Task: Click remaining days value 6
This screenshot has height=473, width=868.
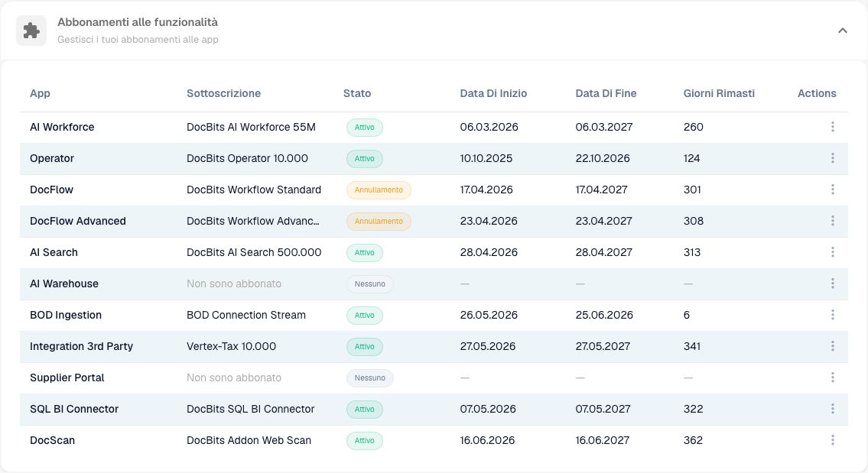Action: [x=687, y=315]
